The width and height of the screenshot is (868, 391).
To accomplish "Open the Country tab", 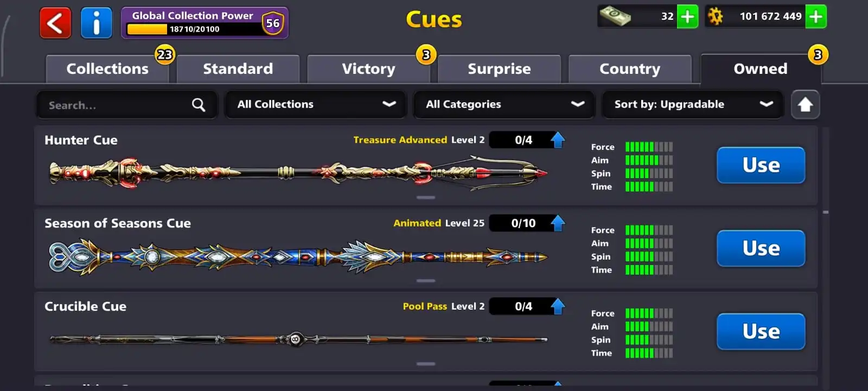I will 630,69.
